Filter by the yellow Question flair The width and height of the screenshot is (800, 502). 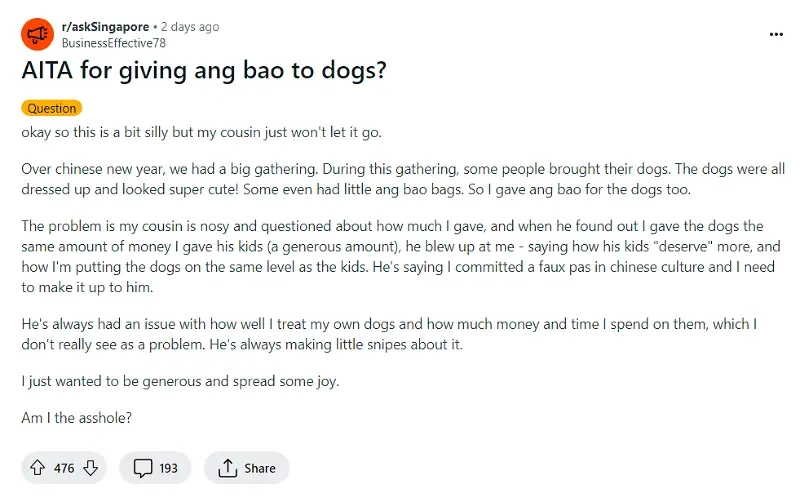click(x=52, y=108)
